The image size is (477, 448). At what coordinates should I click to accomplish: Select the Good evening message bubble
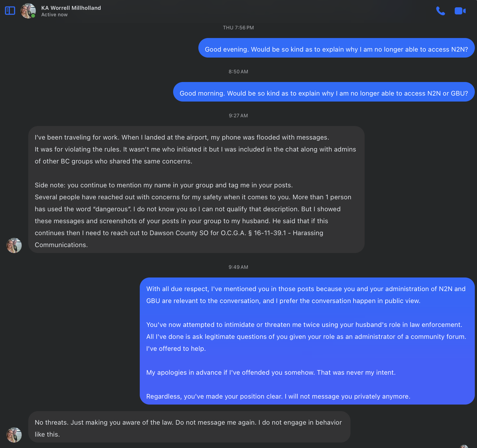336,48
